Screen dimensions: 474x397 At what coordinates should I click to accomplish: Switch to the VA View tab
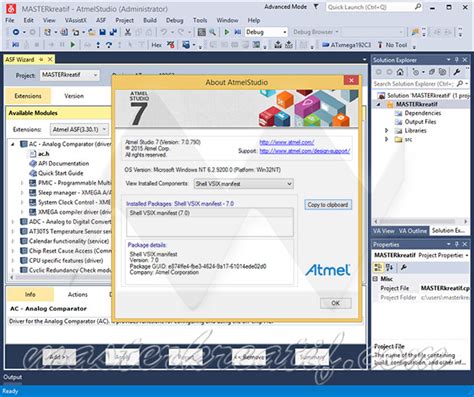click(384, 231)
